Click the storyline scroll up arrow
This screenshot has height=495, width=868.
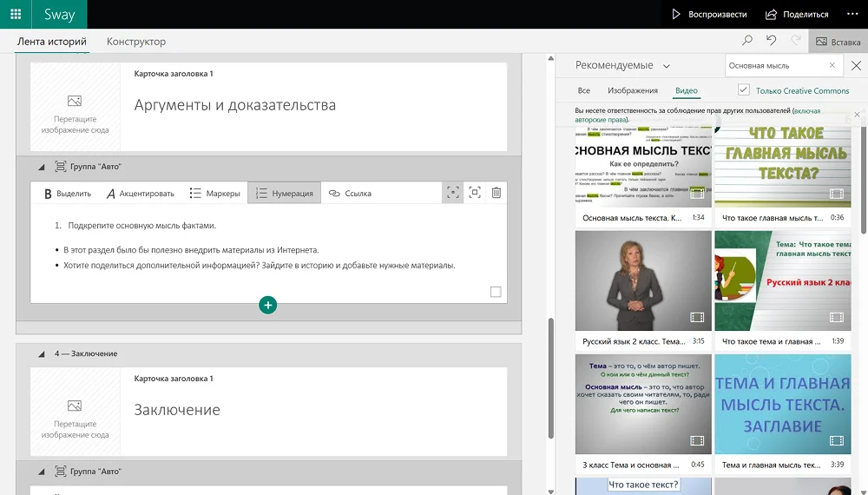(x=551, y=58)
